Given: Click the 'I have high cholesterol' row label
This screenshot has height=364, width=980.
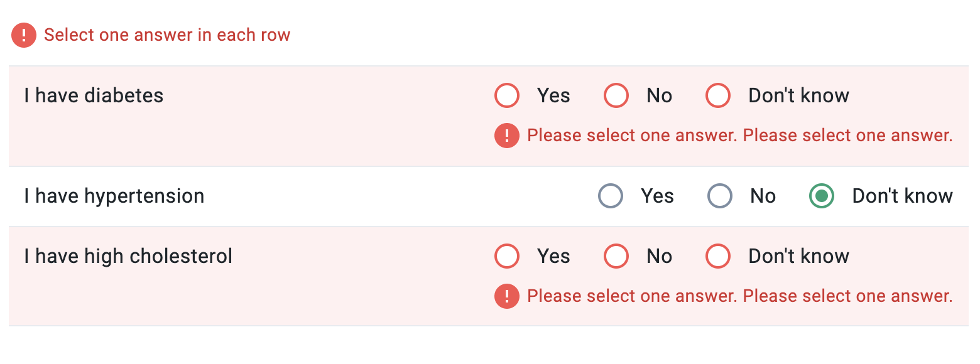Looking at the screenshot, I should 128,256.
